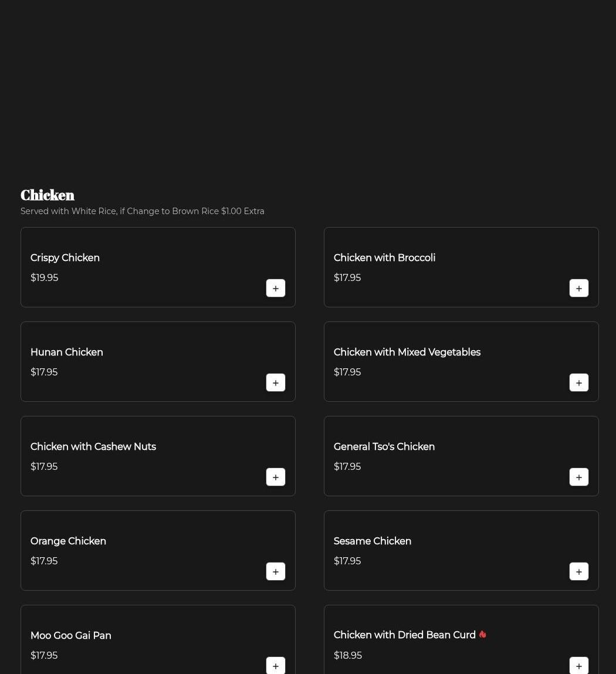
Task: Add Hunan Chicken using its plus icon
Action: [276, 382]
